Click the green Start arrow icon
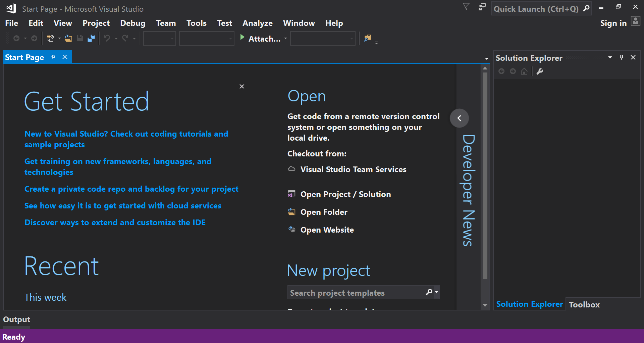 [242, 38]
